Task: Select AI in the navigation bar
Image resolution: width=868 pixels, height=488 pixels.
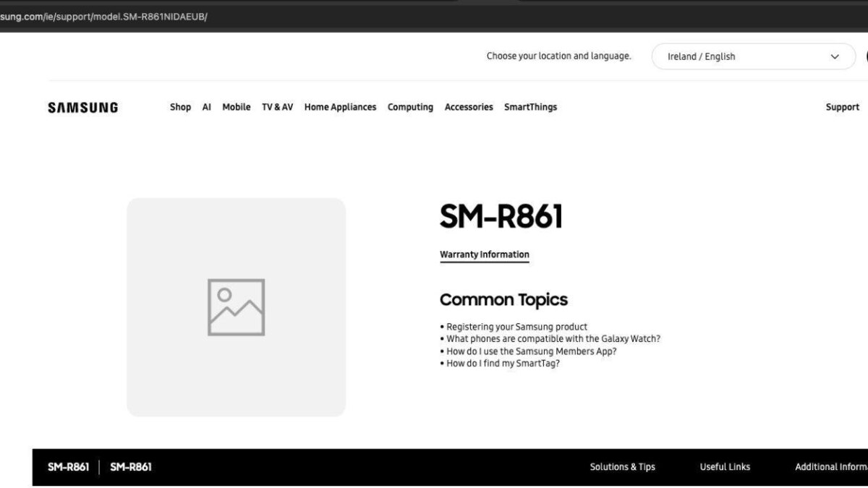Action: [x=206, y=107]
